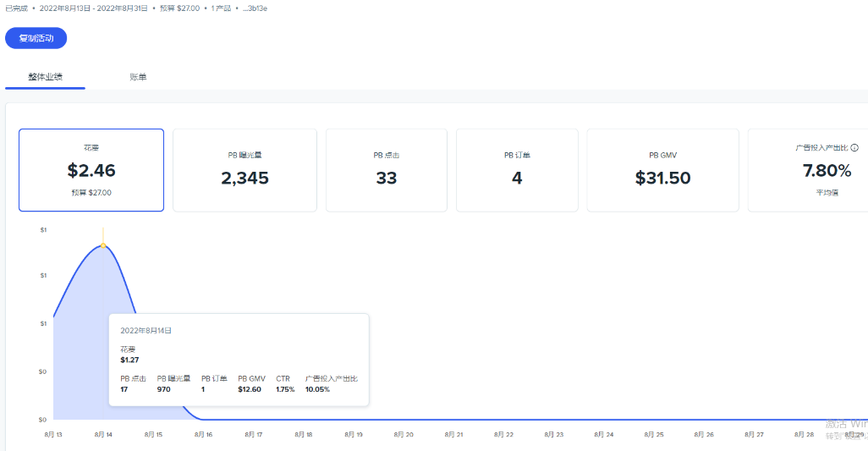This screenshot has height=451, width=868.
Task: Click the 8月 28 label on date axis
Action: (x=804, y=434)
